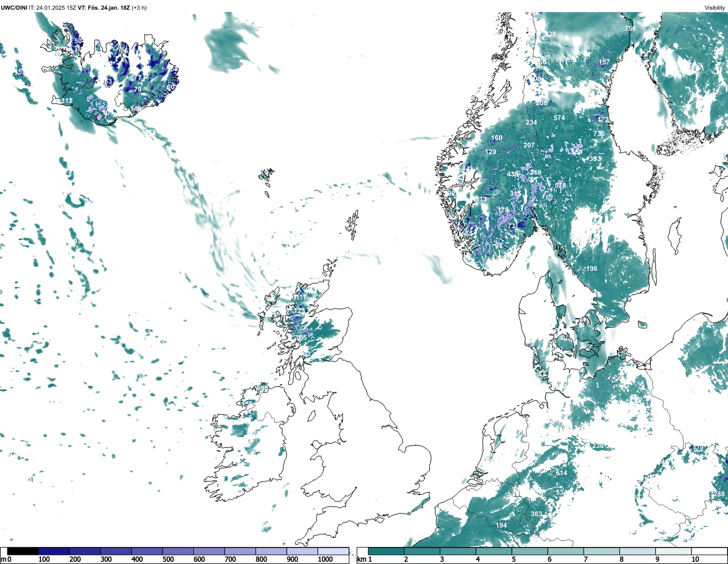
Task: Click the '312' value in western Iceland
Action: [67, 101]
